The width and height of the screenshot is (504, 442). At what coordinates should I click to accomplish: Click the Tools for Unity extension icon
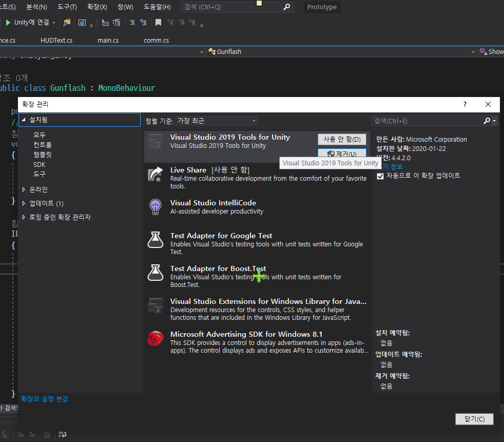tap(156, 142)
